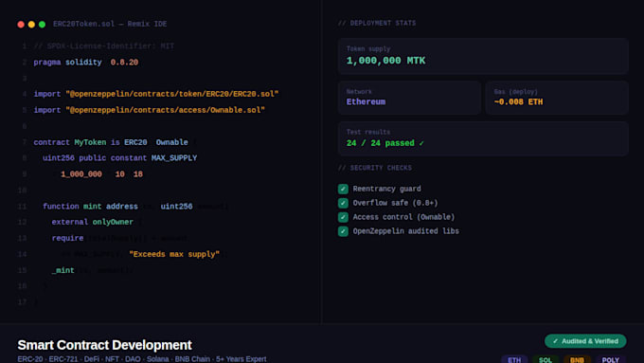Image resolution: width=644 pixels, height=363 pixels.
Task: Click the Audited & Verified badge
Action: 585,341
